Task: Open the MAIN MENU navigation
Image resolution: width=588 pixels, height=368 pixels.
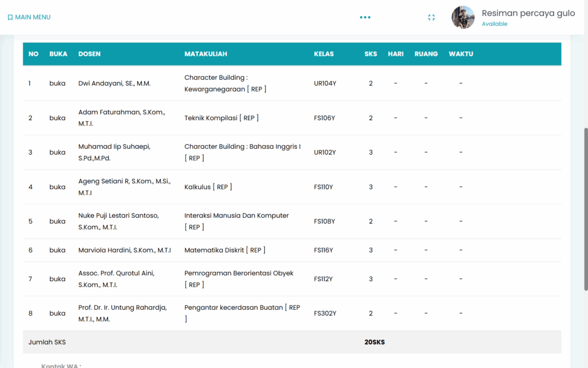Action: coord(33,17)
